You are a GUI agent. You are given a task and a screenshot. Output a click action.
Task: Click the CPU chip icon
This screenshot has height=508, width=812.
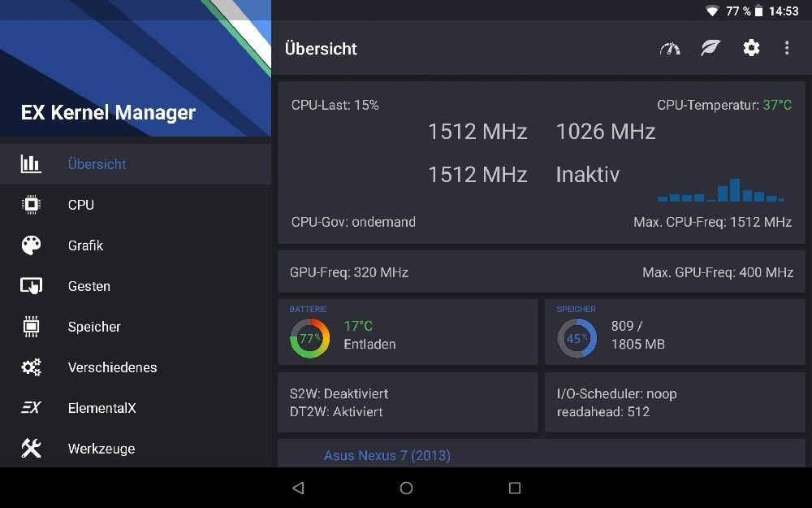(x=31, y=204)
